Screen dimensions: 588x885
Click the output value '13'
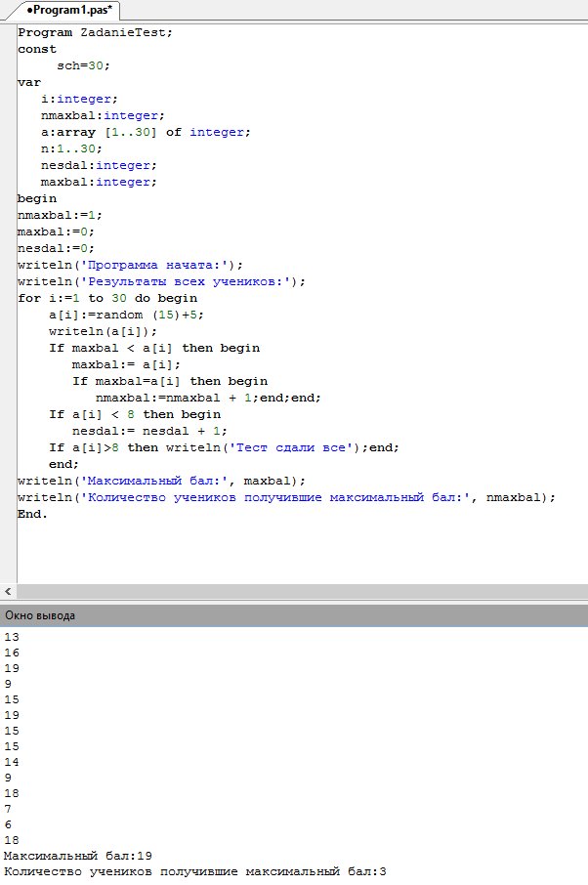12,637
